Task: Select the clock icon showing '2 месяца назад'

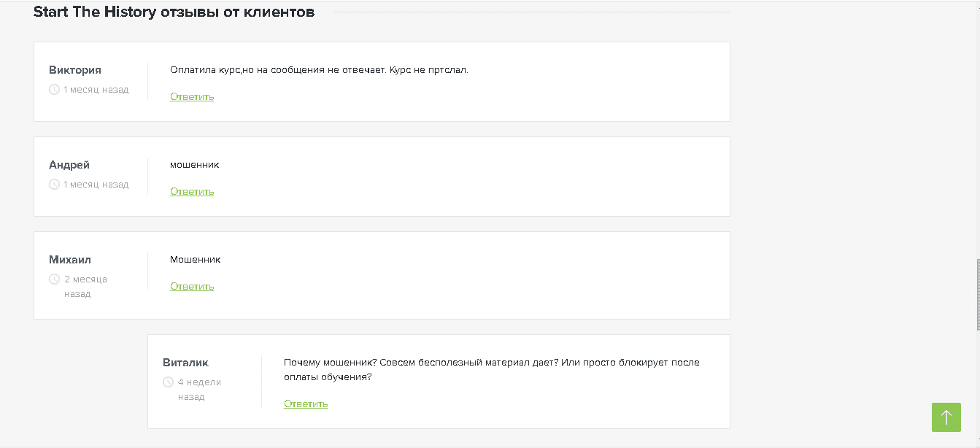Action: pos(53,278)
